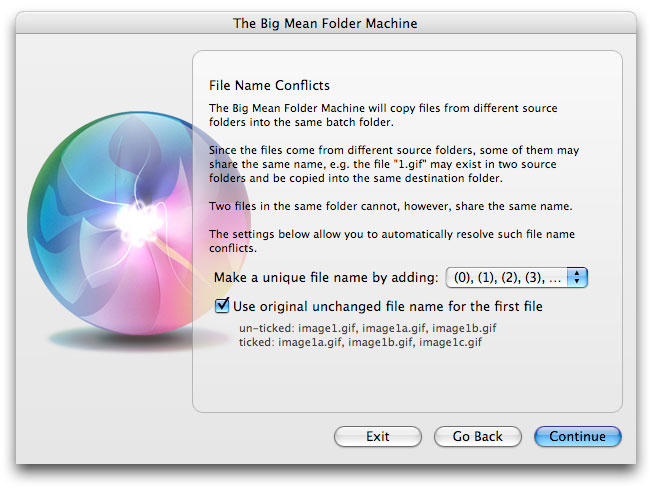Go Back to the previous step
The image size is (652, 488).
click(477, 436)
